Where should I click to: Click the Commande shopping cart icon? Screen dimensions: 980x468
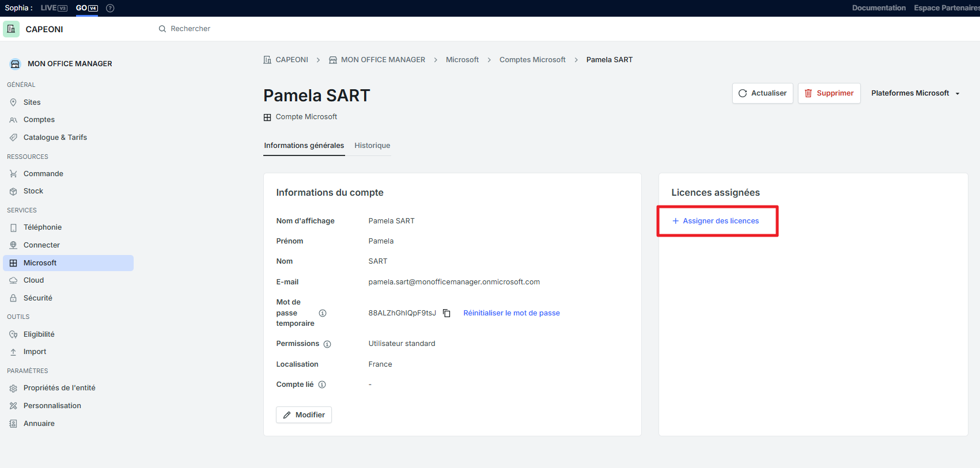pos(13,174)
